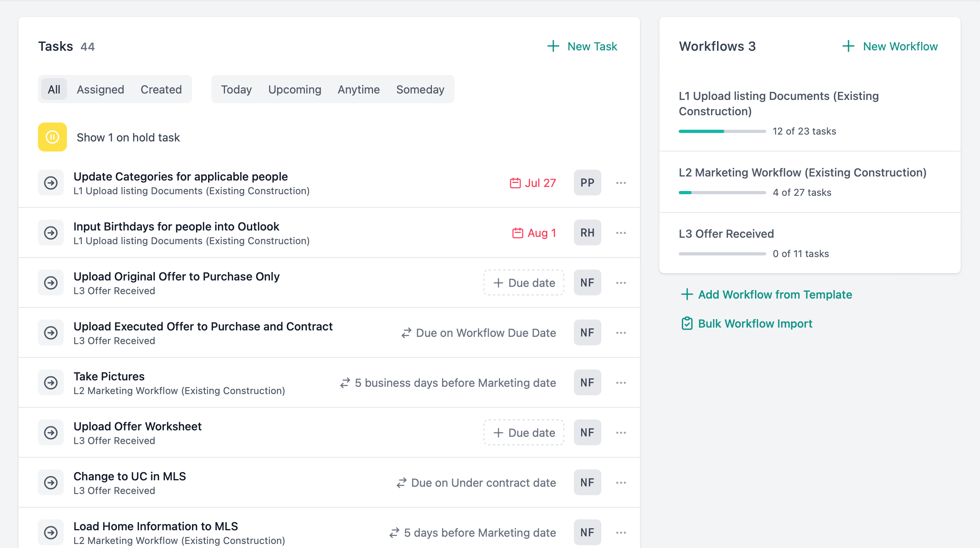
Task: Click status icon for Upload Offer Worksheet task
Action: (x=51, y=433)
